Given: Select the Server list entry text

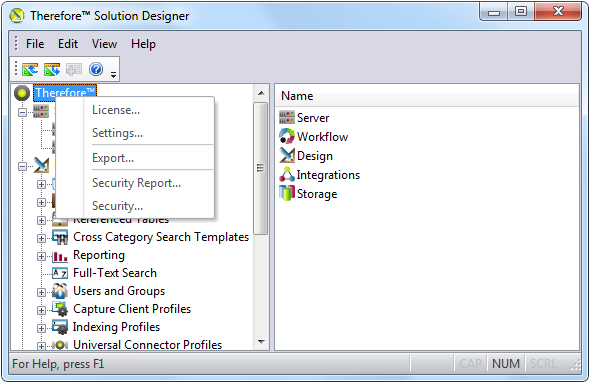Looking at the screenshot, I should 313,118.
